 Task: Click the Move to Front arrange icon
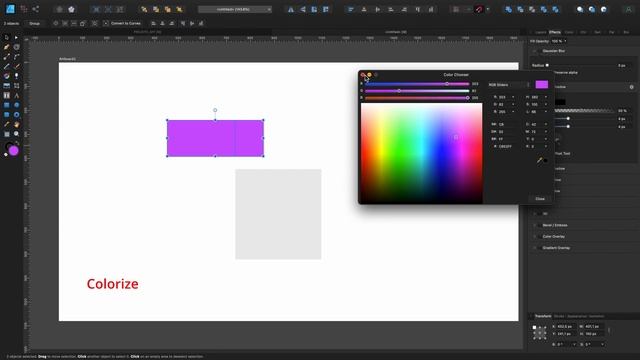[179, 9]
